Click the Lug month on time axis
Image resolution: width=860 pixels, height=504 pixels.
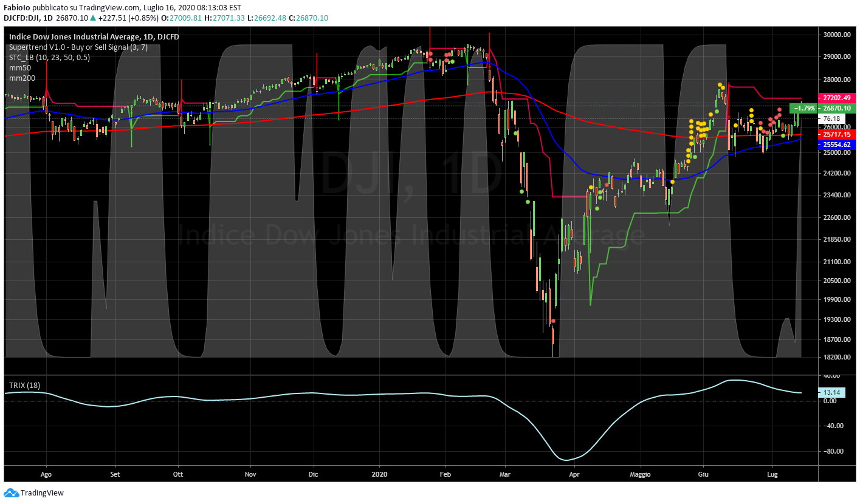coord(772,474)
